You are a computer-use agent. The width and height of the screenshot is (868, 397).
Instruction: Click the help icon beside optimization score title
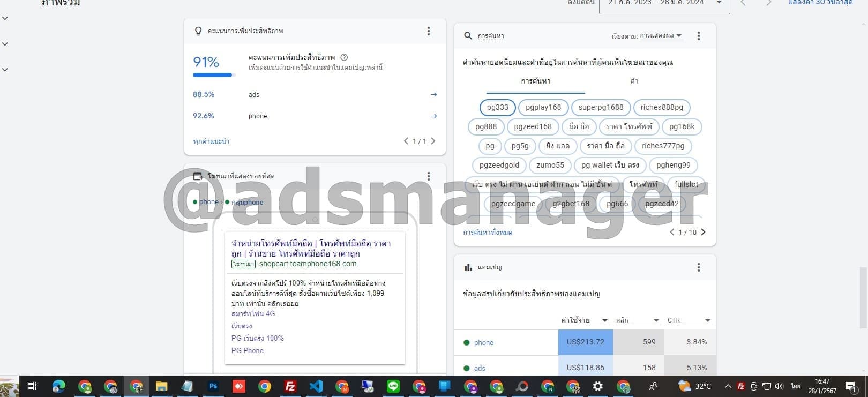click(344, 57)
